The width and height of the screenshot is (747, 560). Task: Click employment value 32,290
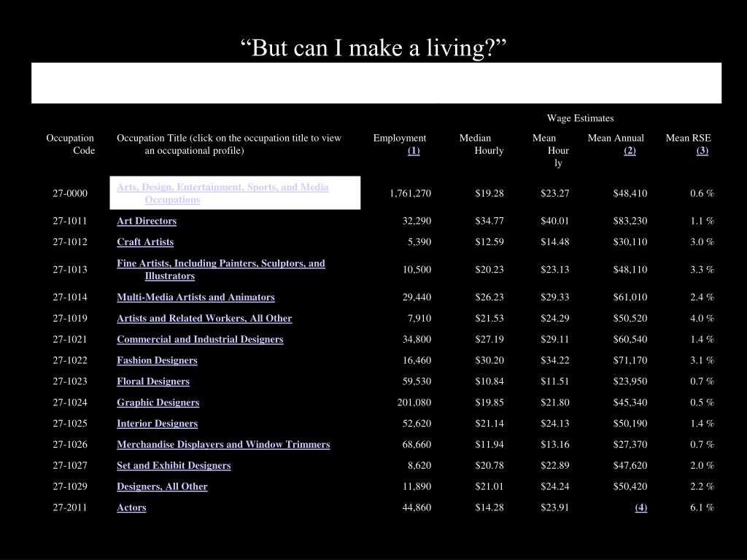417,221
